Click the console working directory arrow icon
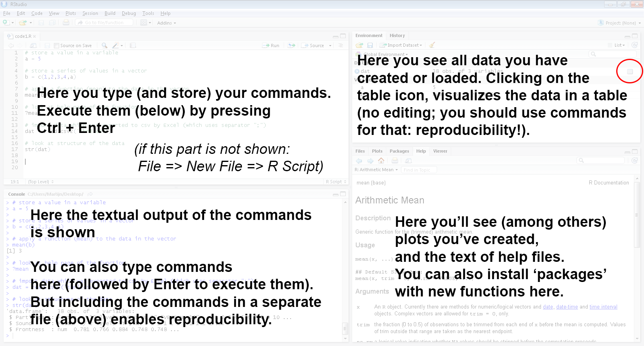This screenshot has height=346, width=644. tap(90, 194)
